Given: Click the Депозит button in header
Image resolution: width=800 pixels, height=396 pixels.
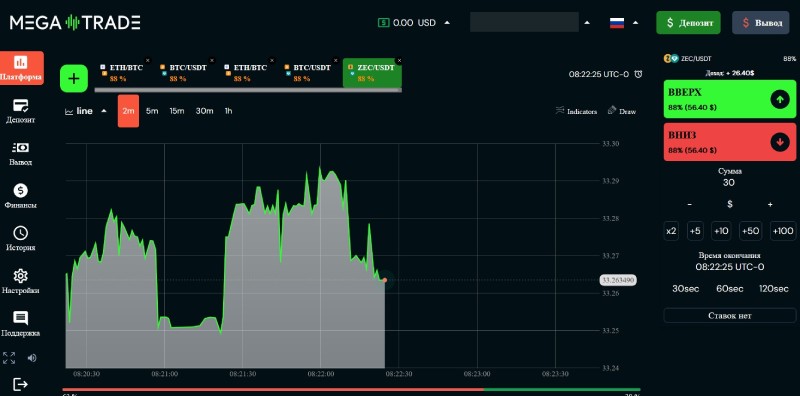Looking at the screenshot, I should [688, 23].
